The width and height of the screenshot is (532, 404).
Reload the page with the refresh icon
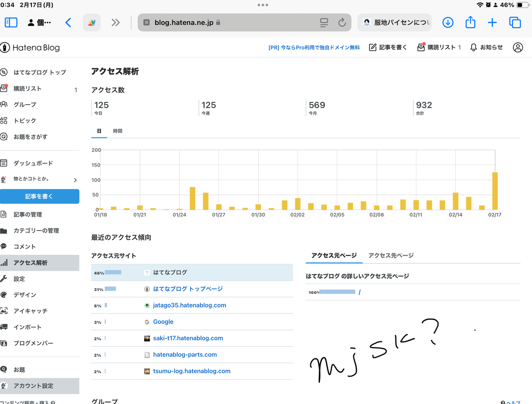[x=341, y=22]
